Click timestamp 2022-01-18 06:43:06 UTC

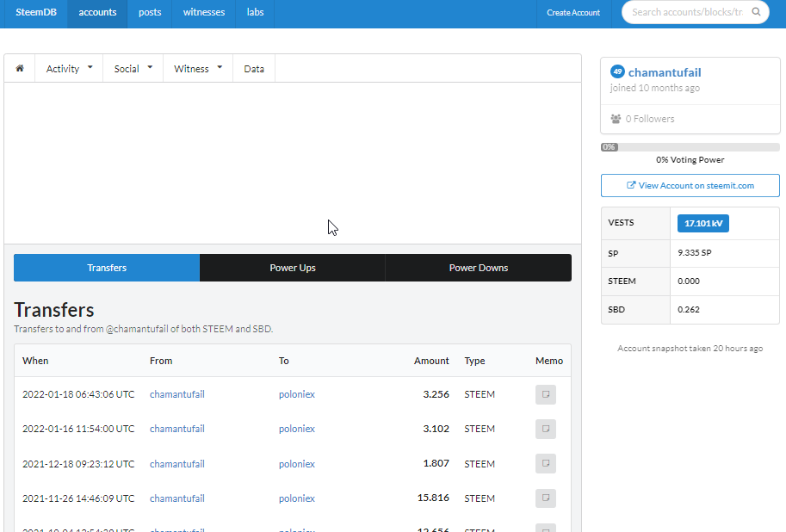click(78, 394)
